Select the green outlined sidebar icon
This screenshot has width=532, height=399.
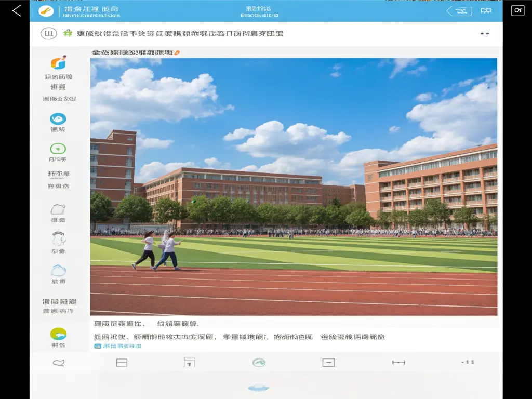(x=58, y=149)
